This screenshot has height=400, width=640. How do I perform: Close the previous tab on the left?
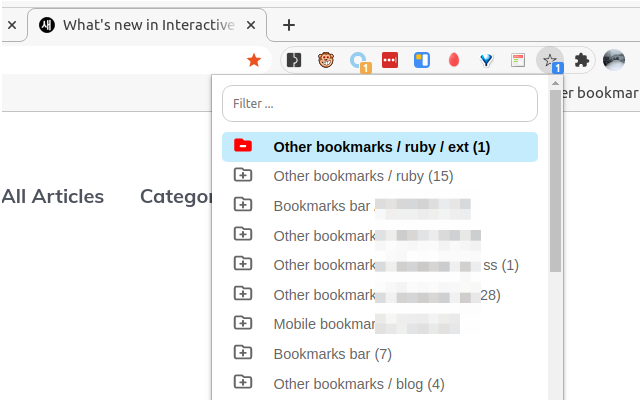click(x=12, y=25)
